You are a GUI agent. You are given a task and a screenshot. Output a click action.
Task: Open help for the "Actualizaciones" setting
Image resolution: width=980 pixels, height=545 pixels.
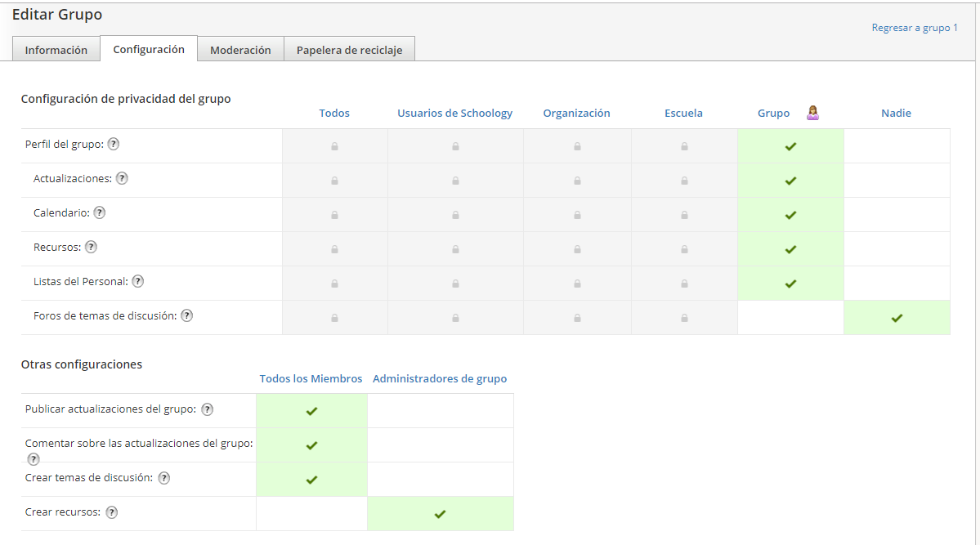122,177
